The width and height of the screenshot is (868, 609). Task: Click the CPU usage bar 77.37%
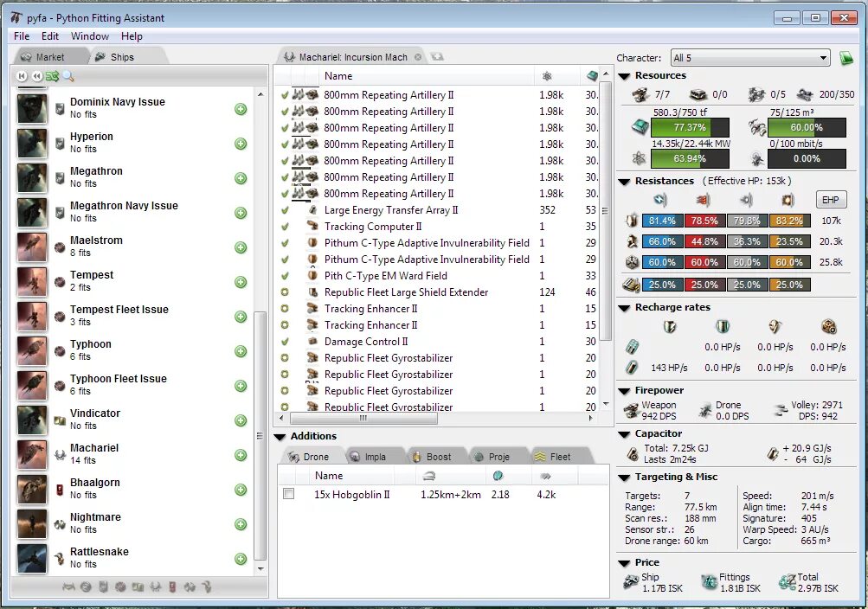click(x=690, y=127)
